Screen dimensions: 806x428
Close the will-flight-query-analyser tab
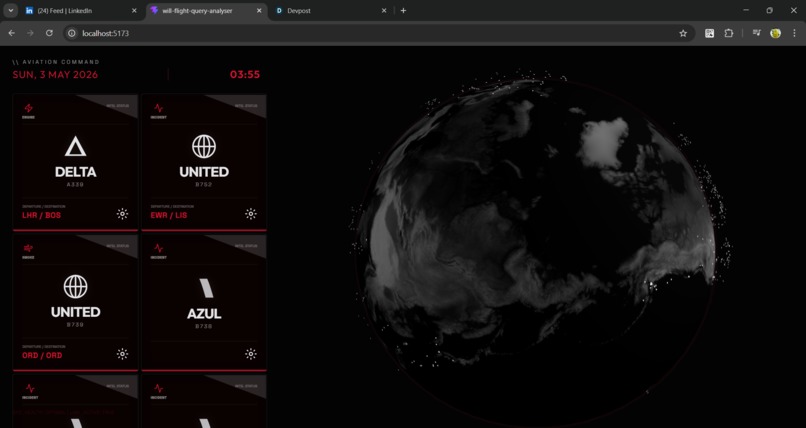[x=259, y=11]
